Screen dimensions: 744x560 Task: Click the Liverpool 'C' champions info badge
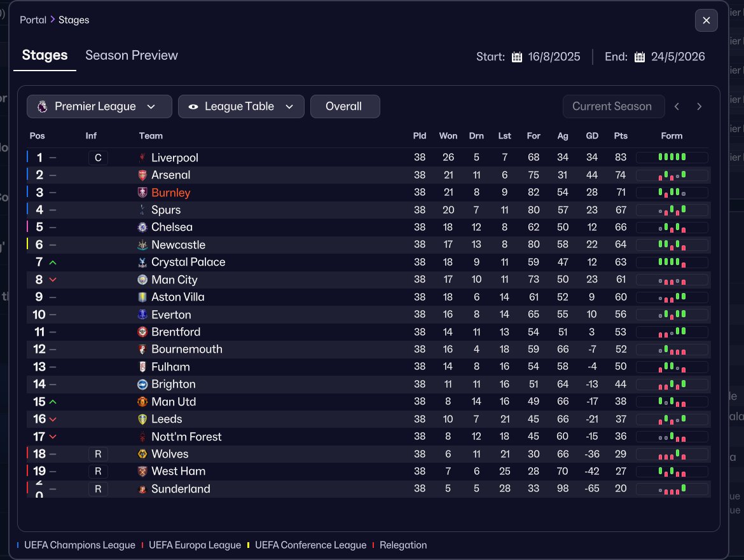tap(98, 158)
